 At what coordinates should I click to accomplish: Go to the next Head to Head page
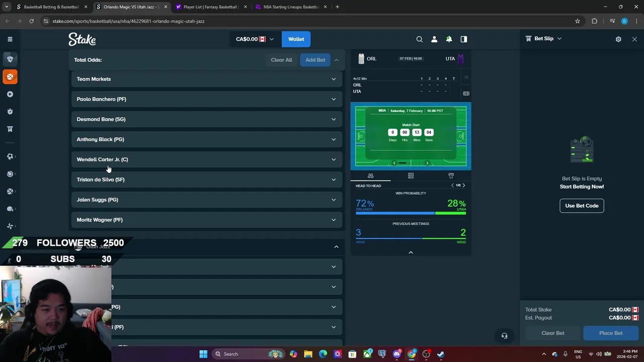(464, 186)
